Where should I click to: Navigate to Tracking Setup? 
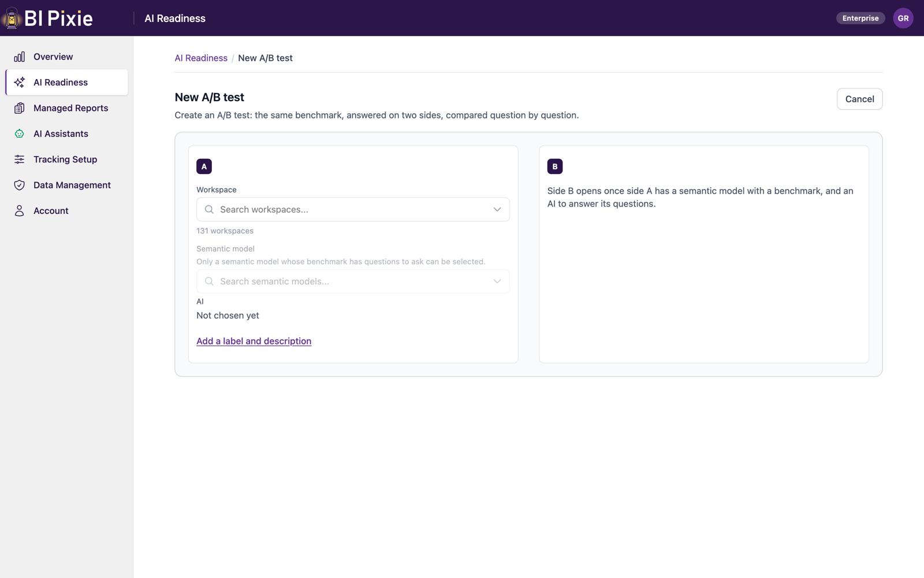[66, 160]
